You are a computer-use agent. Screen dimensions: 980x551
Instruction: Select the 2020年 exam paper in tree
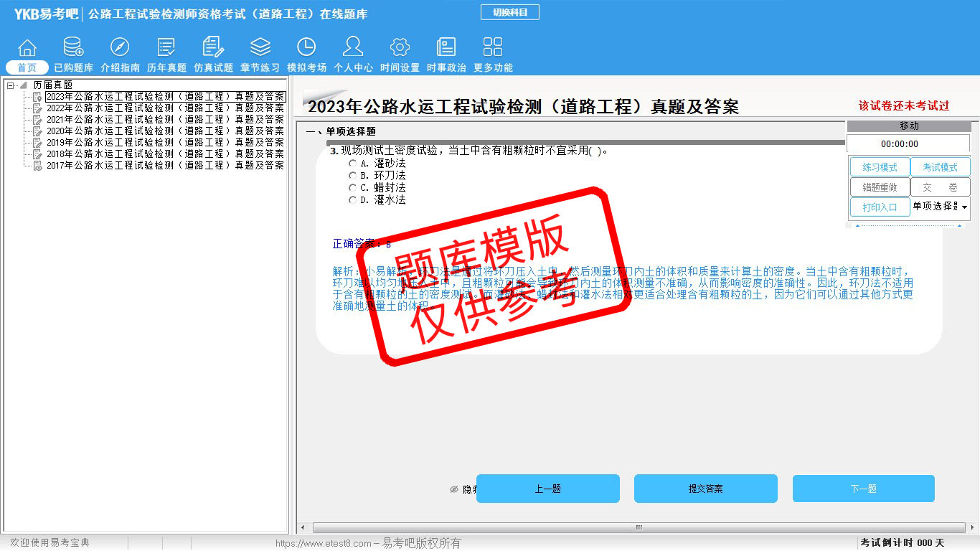click(165, 131)
